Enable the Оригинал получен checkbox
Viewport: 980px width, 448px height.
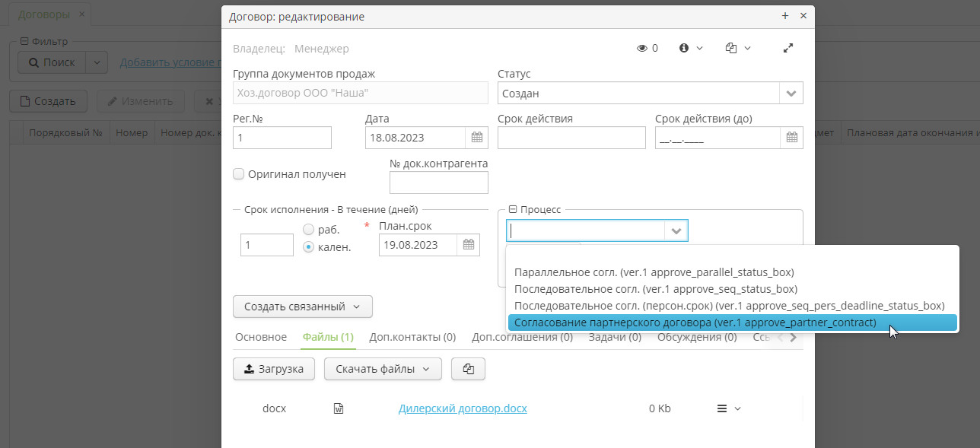[x=238, y=173]
